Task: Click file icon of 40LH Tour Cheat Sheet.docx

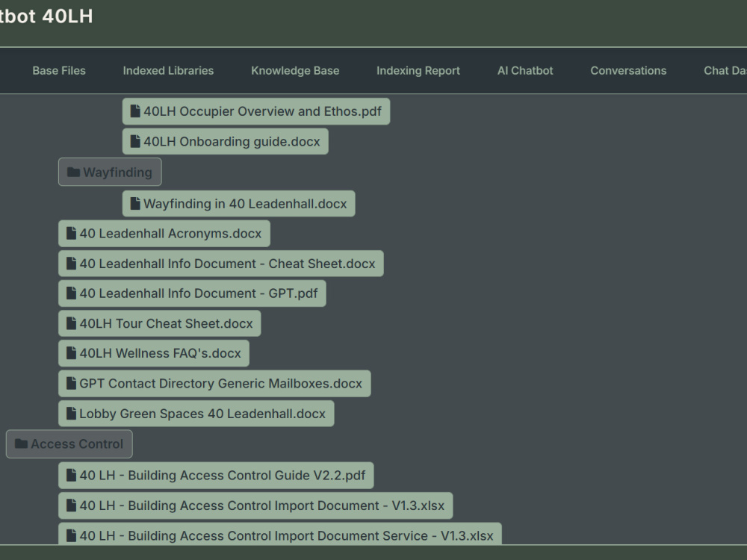Action: tap(71, 323)
